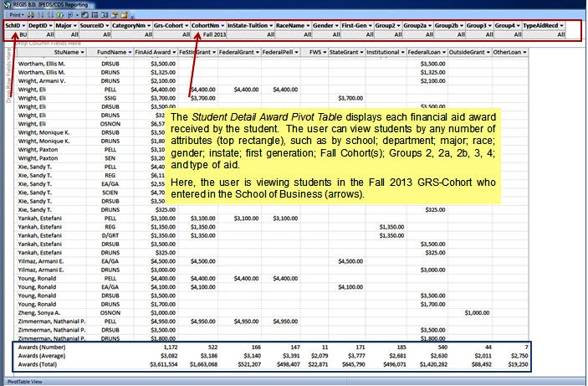Image resolution: width=588 pixels, height=386 pixels.
Task: Open the SchID filter dropdown
Action: (x=23, y=25)
